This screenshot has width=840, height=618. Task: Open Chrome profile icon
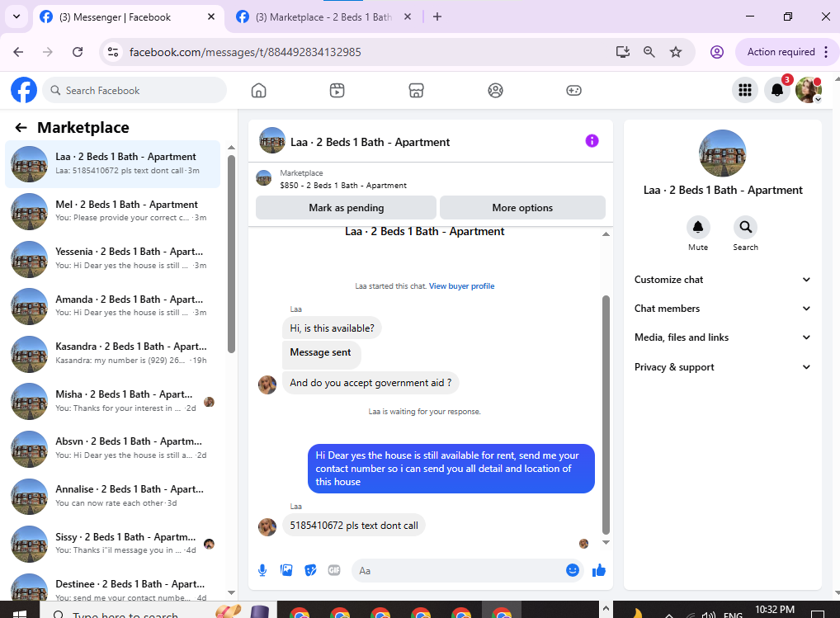point(717,52)
